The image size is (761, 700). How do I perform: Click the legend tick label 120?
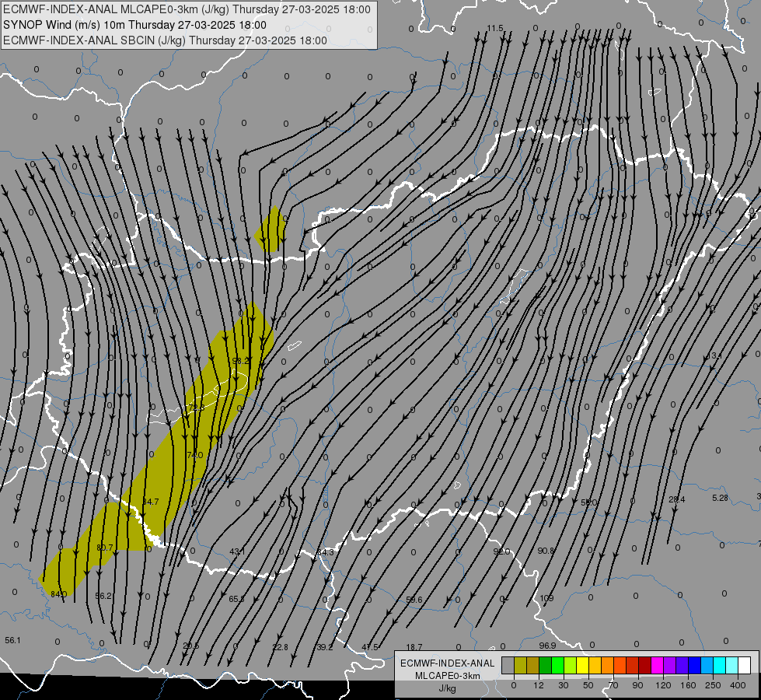664,685
